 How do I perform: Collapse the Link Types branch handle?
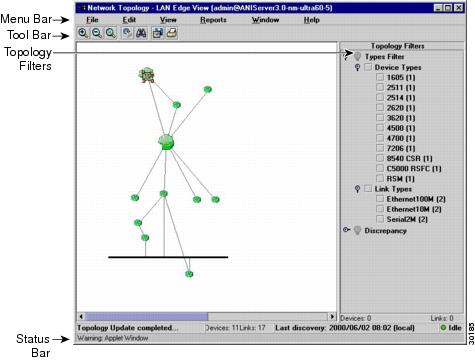pos(357,189)
